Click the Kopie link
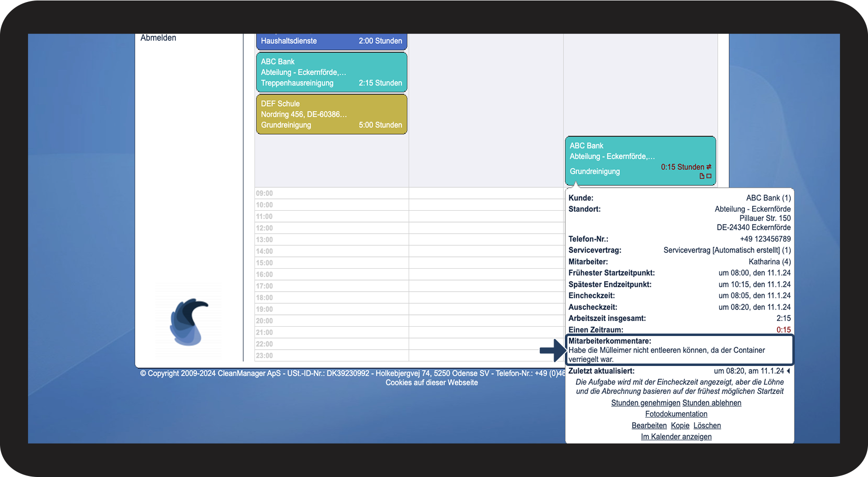This screenshot has width=868, height=477. (x=680, y=425)
